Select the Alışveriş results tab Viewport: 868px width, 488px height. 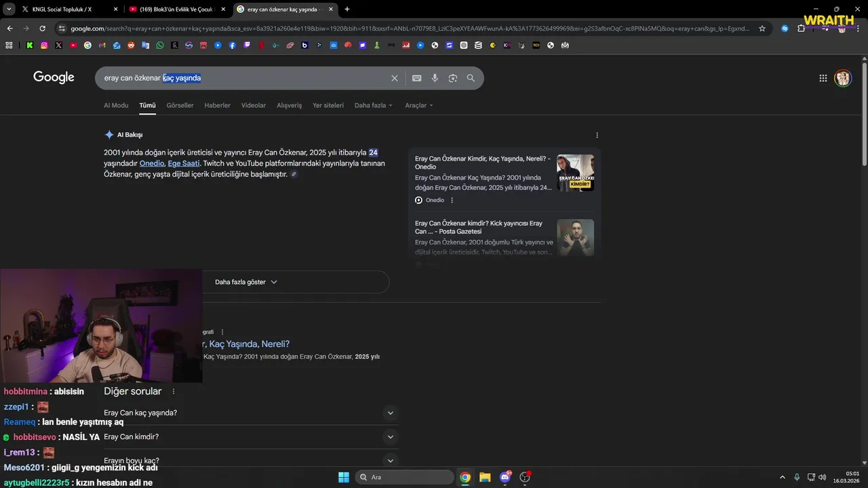point(289,105)
